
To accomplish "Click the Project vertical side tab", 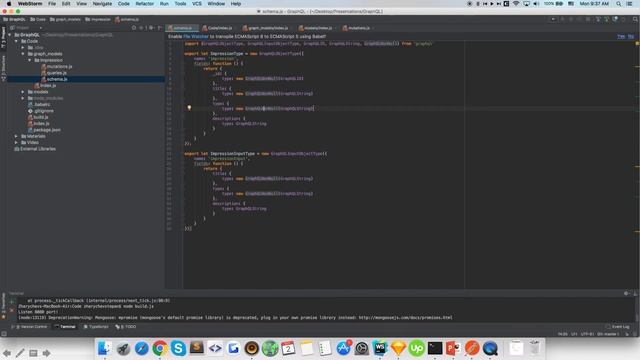I will click(x=3, y=39).
